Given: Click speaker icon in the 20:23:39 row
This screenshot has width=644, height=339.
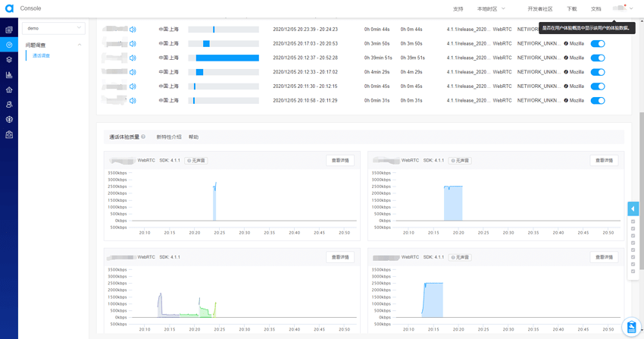Looking at the screenshot, I should tap(133, 30).
